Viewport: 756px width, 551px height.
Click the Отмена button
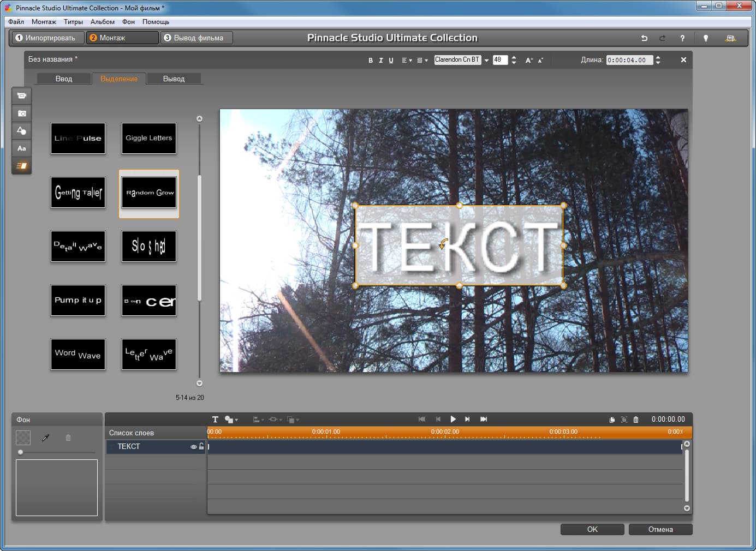[x=660, y=529]
